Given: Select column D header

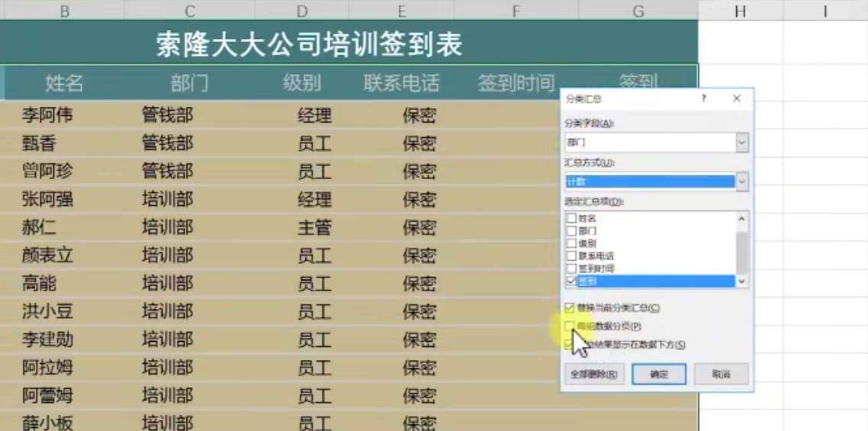Looking at the screenshot, I should coord(302,11).
